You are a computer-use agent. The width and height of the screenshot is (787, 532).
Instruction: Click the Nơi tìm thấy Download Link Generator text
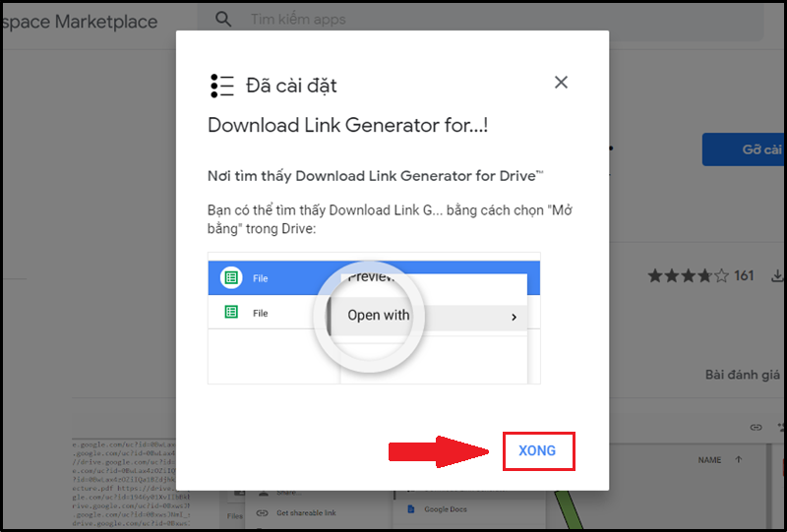(375, 176)
